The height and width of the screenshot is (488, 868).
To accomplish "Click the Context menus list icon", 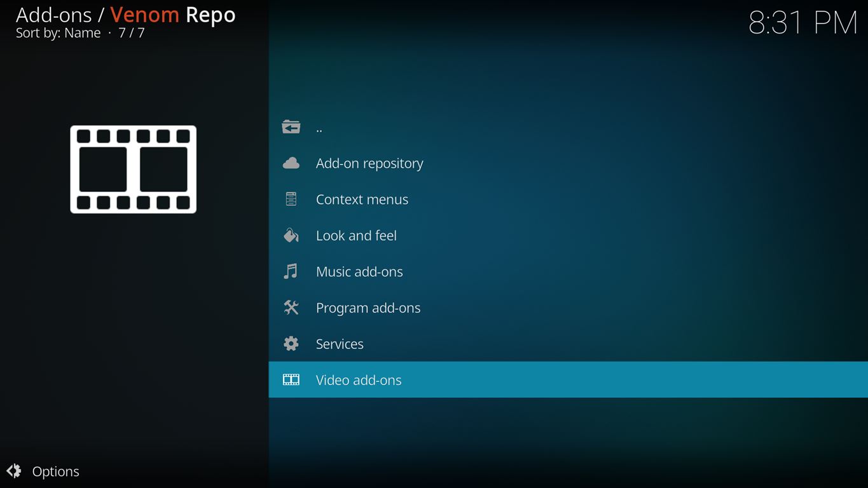I will (x=291, y=200).
